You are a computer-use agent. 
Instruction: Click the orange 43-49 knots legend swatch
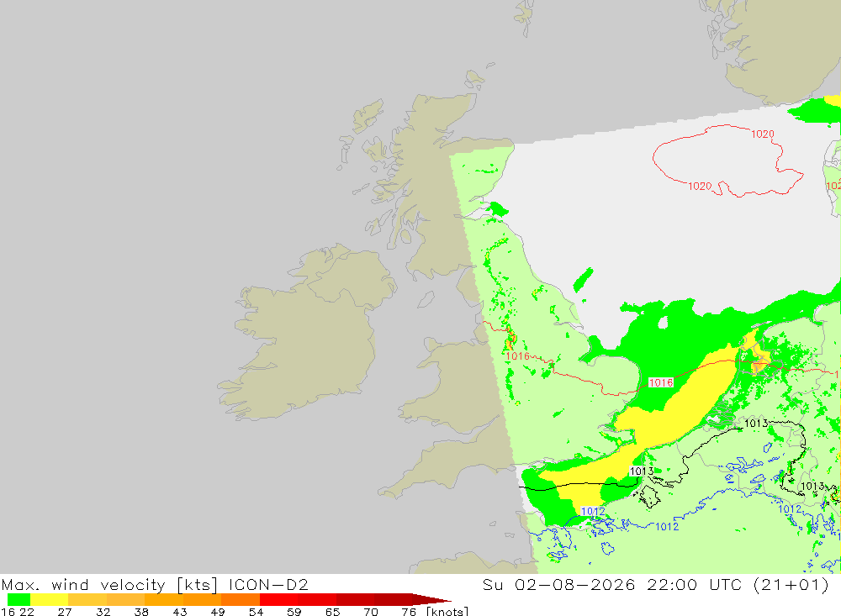click(x=202, y=599)
